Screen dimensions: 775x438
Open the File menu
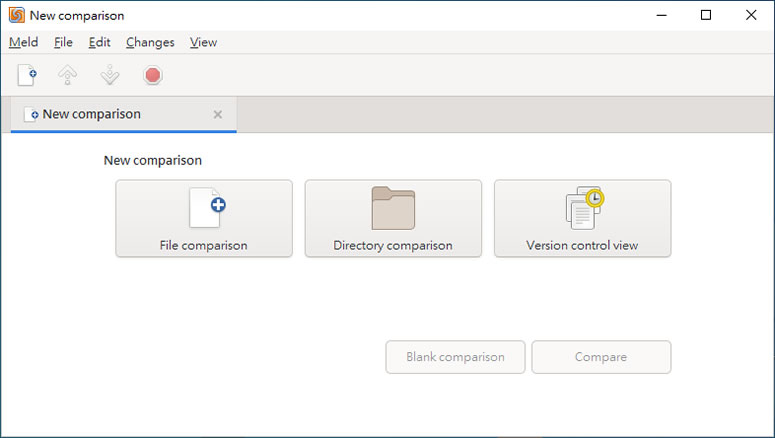63,43
